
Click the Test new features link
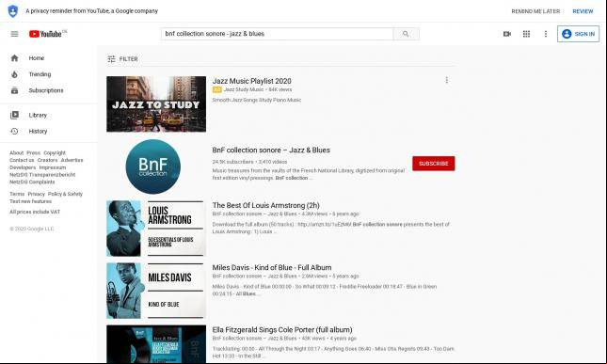pyautogui.click(x=30, y=201)
